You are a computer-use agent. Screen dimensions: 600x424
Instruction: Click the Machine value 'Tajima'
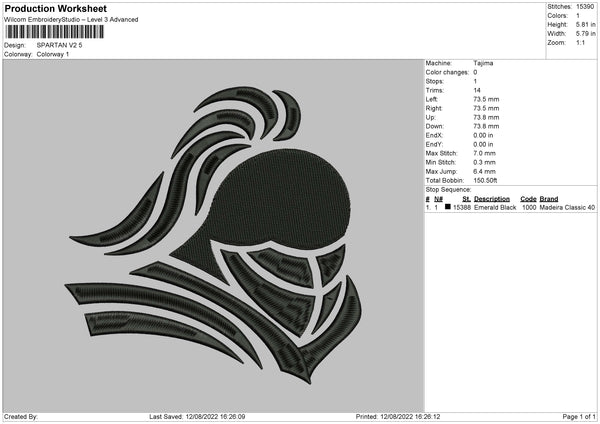click(x=483, y=63)
